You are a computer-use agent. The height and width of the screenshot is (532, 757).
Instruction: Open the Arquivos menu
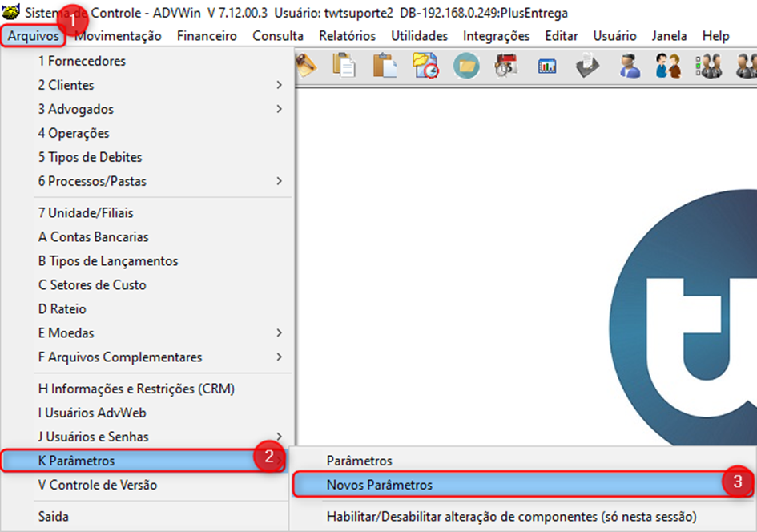[33, 36]
